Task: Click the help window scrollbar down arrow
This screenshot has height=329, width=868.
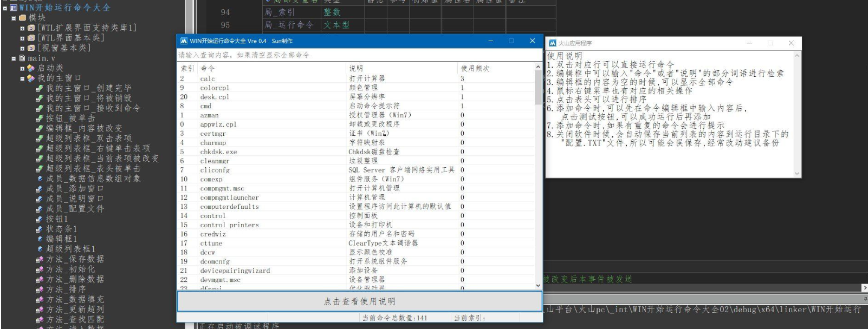Action: pos(797,174)
